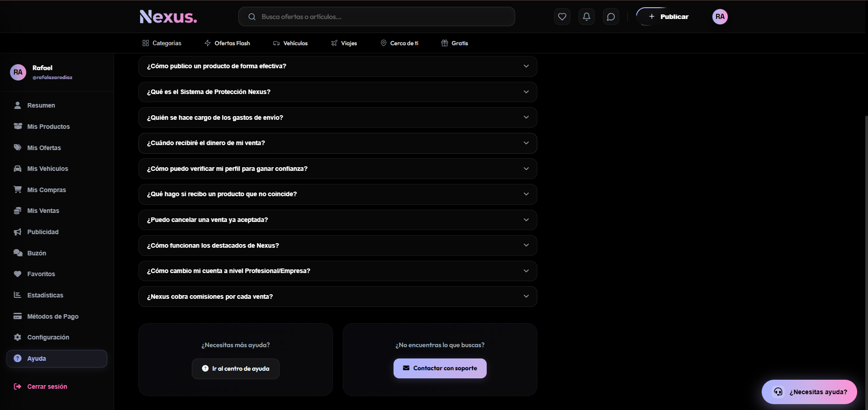This screenshot has width=868, height=410.
Task: Click "Ir al centro de ayuda" button
Action: point(235,369)
